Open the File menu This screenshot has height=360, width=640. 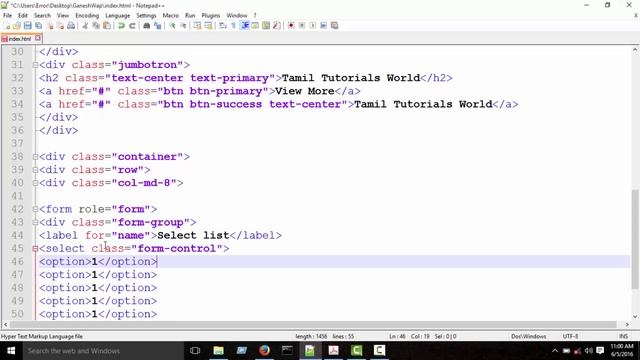point(7,16)
